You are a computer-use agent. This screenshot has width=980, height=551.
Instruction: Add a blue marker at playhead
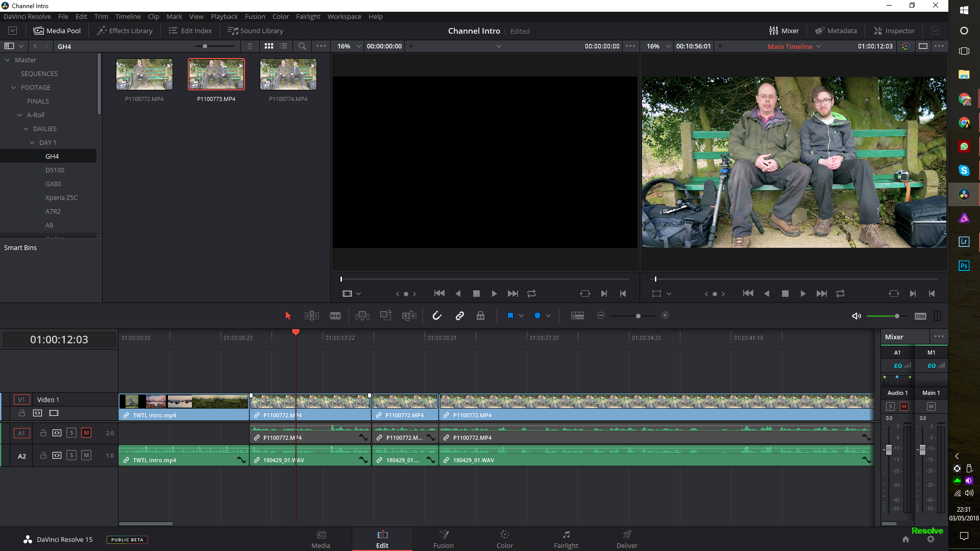pos(537,316)
